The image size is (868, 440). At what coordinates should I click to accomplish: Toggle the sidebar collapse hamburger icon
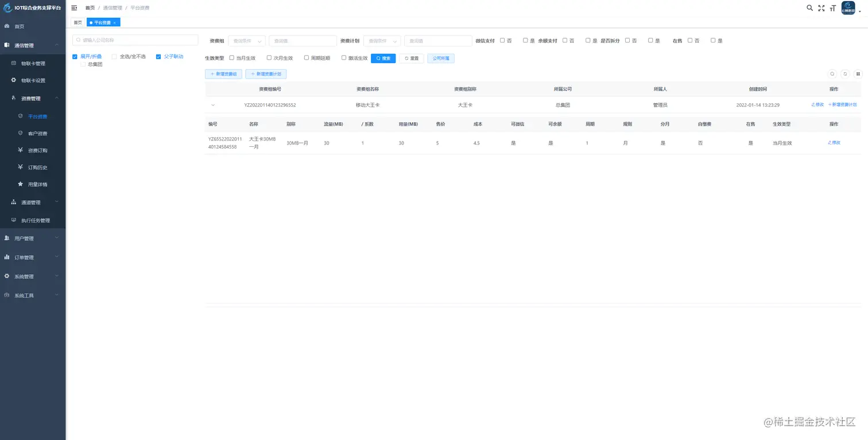74,7
